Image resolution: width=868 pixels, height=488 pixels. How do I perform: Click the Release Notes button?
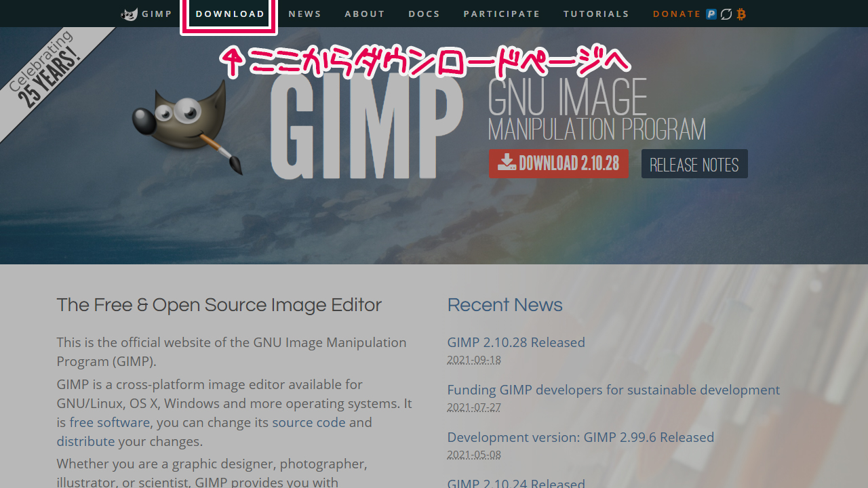point(694,164)
